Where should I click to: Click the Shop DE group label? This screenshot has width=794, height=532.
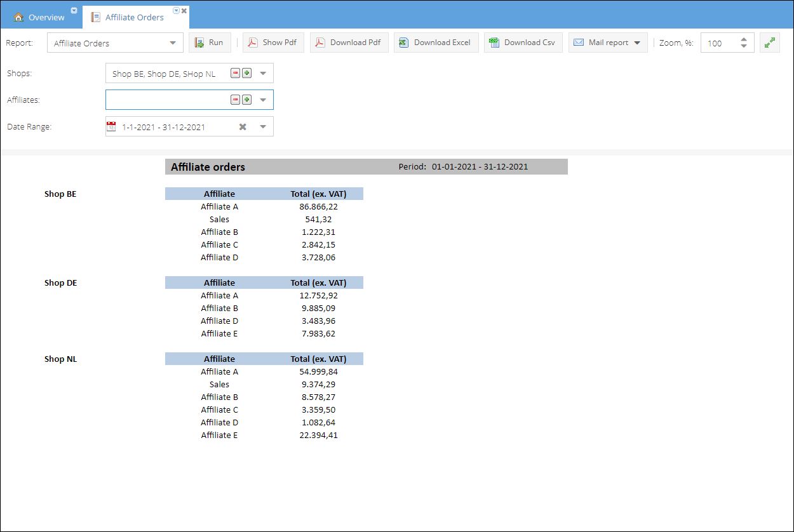pos(60,283)
